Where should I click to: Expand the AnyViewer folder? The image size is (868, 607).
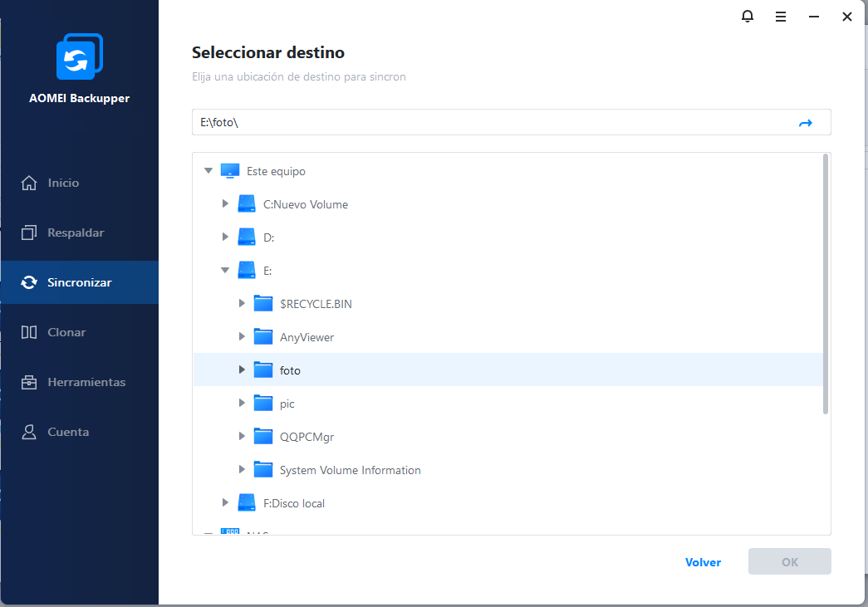tap(242, 336)
